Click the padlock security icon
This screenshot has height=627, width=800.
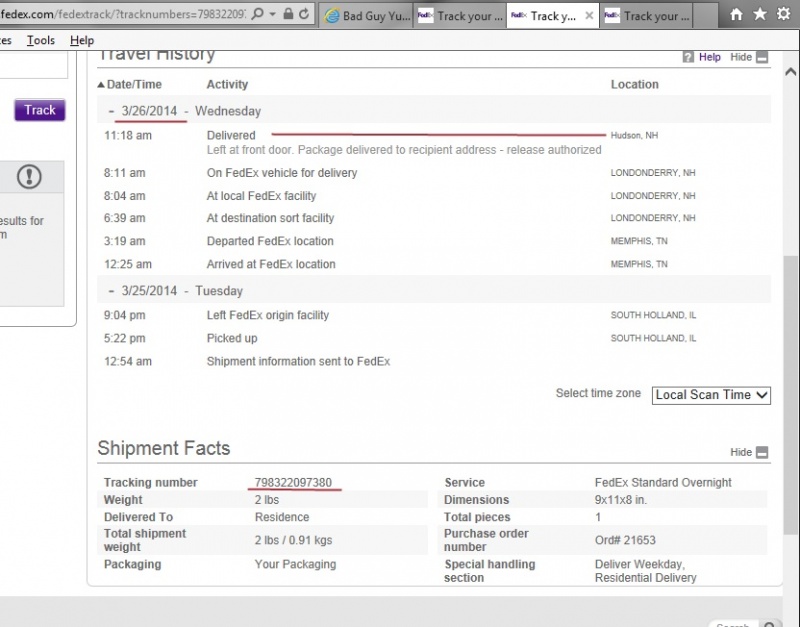[x=288, y=14]
